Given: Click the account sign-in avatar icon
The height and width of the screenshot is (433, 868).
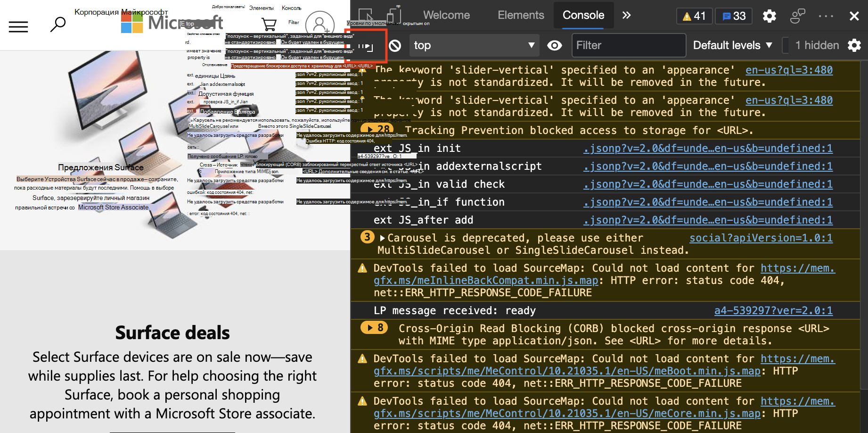Looking at the screenshot, I should (320, 24).
